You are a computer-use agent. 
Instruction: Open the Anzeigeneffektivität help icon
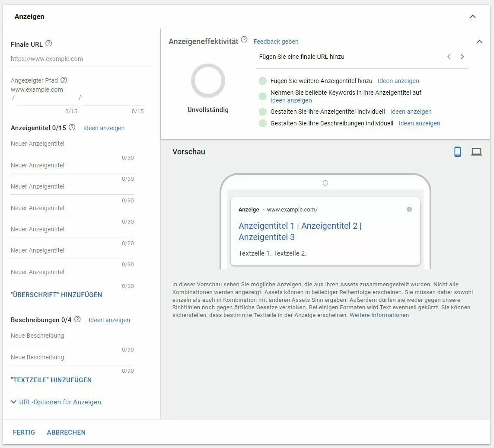[x=244, y=39]
